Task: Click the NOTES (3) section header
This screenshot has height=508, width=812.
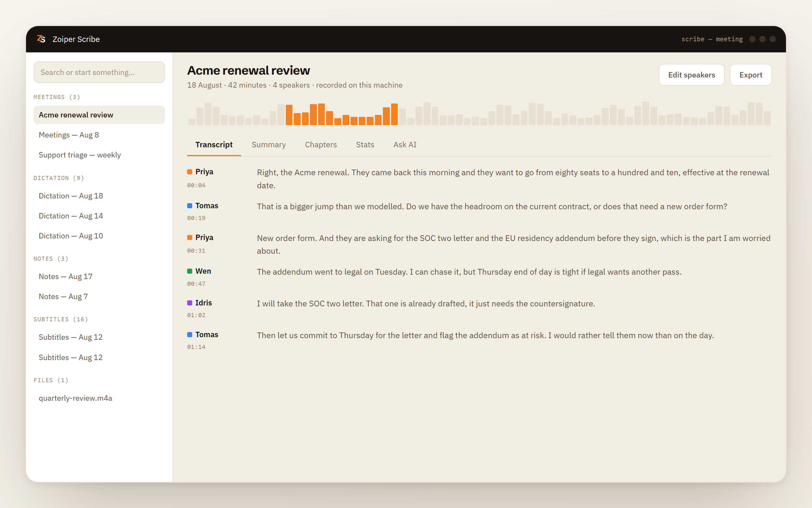Action: 51,258
